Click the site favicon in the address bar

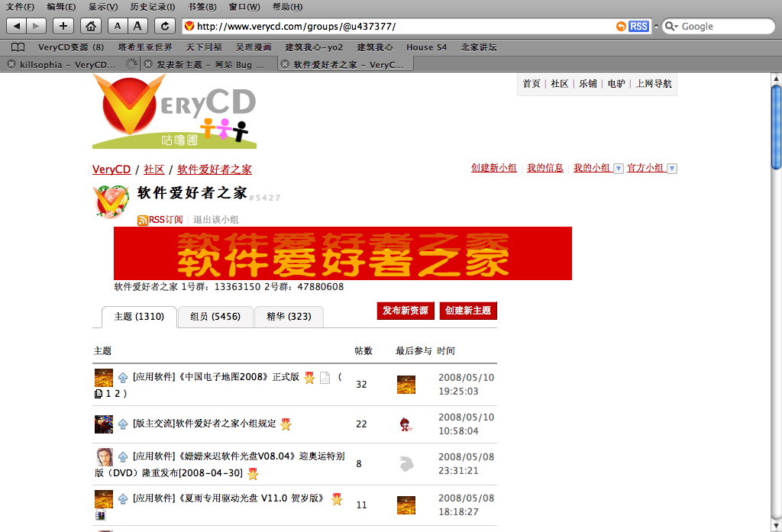click(189, 26)
